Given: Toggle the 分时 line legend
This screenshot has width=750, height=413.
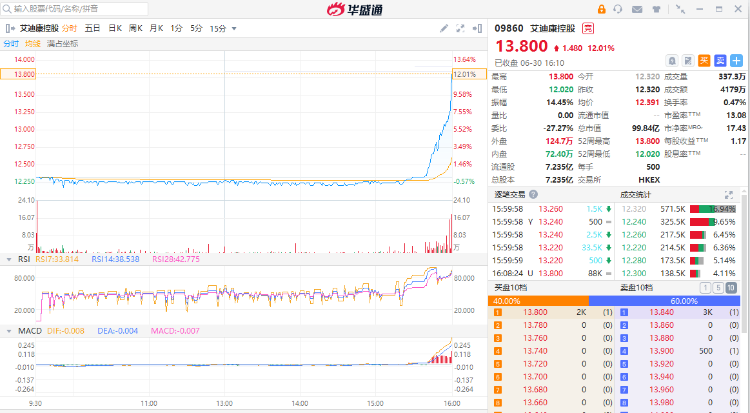Looking at the screenshot, I should coord(11,44).
